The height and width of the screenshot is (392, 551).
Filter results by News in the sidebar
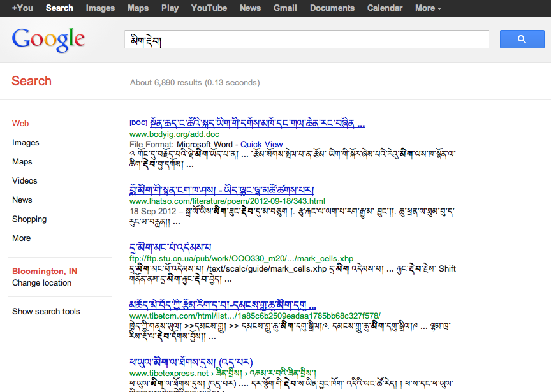[x=22, y=200]
